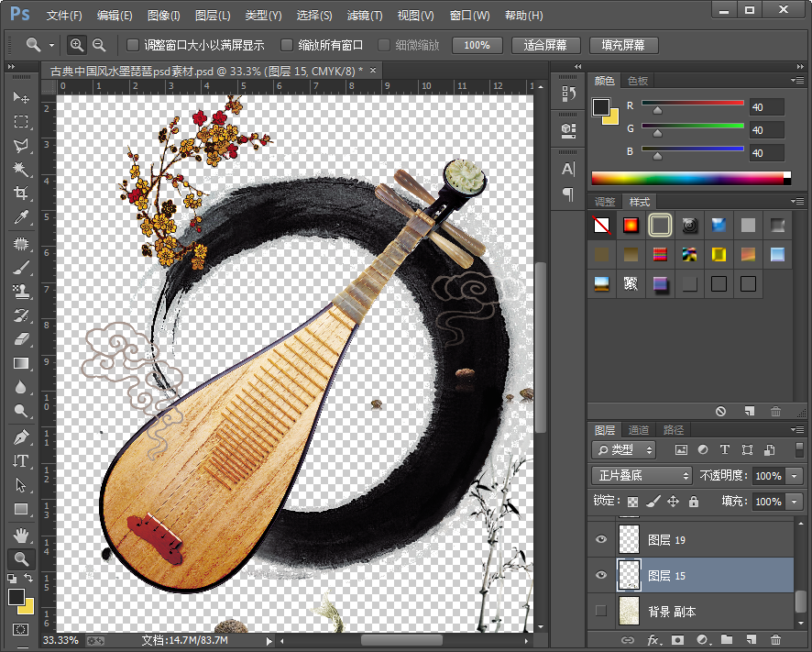Select the Clone Stamp tool
Image resolution: width=812 pixels, height=652 pixels.
click(x=20, y=292)
